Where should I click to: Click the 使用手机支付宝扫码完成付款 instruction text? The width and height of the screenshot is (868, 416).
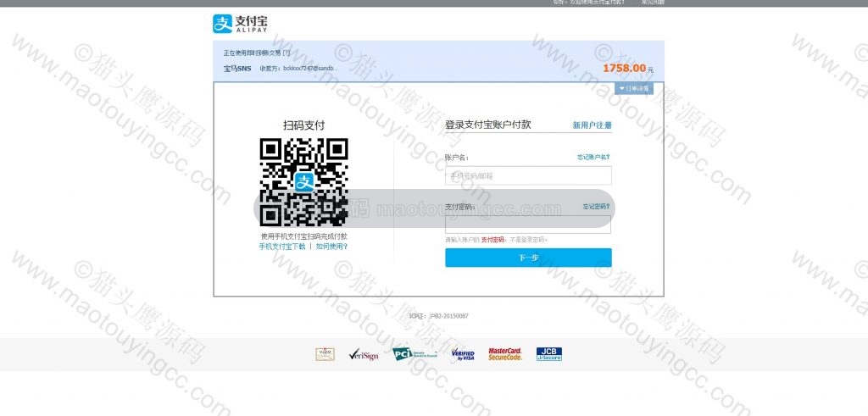[304, 236]
